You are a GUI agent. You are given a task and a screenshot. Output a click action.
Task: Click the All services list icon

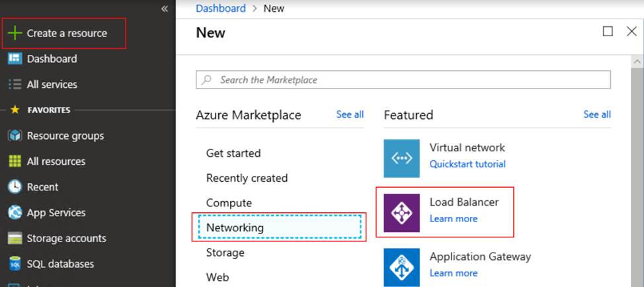[15, 85]
